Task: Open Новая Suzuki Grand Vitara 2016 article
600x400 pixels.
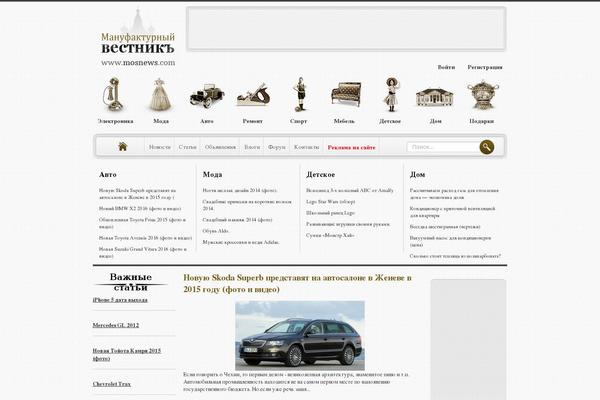Action: pos(143,252)
